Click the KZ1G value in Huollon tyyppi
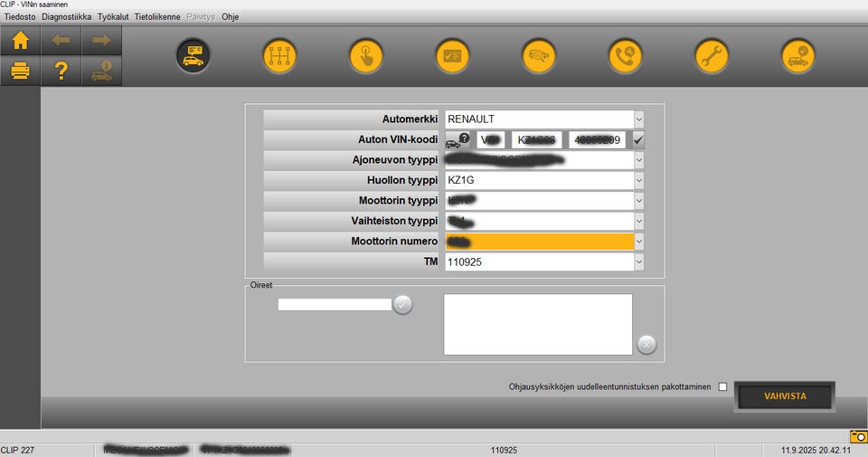Screen dimensions: 868x457 (460, 181)
